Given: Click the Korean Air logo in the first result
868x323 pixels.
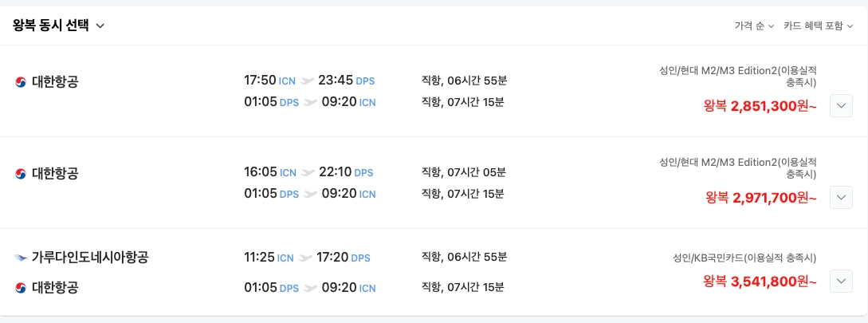Looking at the screenshot, I should pyautogui.click(x=21, y=81).
